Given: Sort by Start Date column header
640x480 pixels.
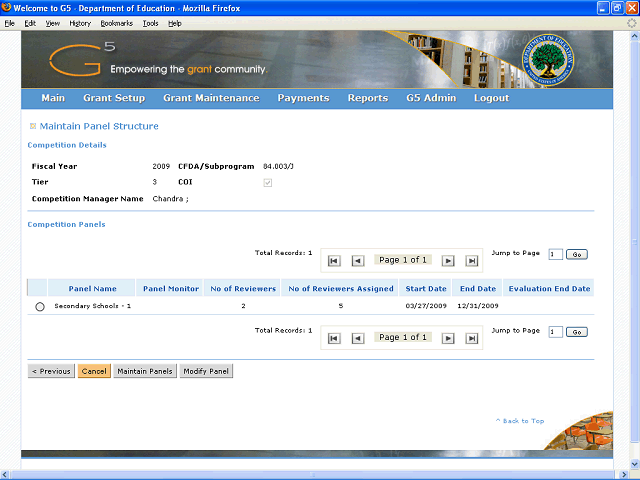Looking at the screenshot, I should (x=426, y=289).
